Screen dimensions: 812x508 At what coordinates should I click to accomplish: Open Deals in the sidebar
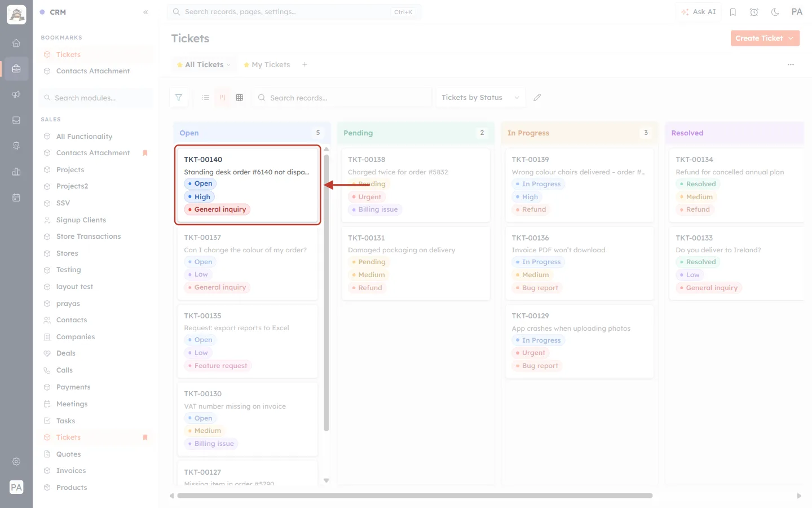pos(66,353)
